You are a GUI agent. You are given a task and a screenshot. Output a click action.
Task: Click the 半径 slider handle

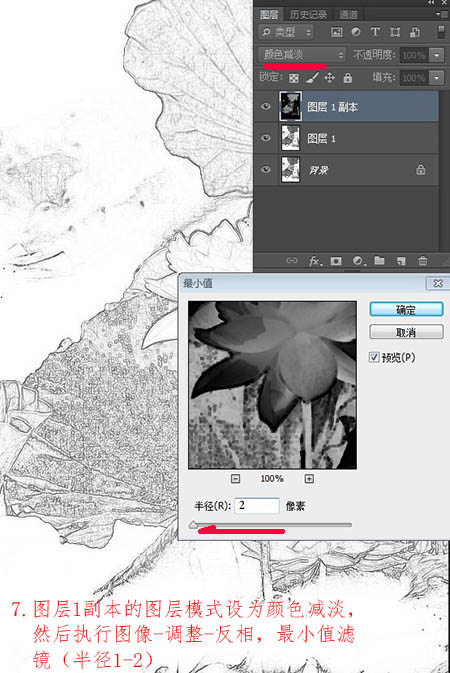click(193, 524)
